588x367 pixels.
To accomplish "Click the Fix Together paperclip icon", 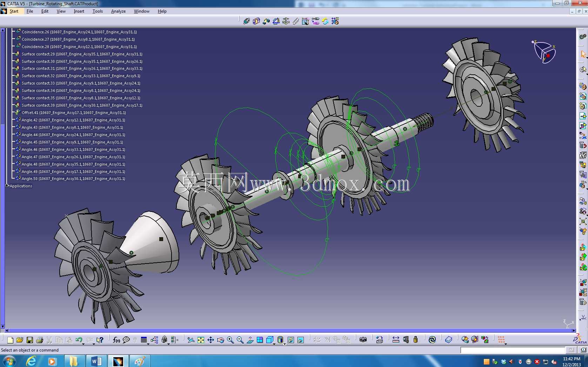I will point(296,21).
